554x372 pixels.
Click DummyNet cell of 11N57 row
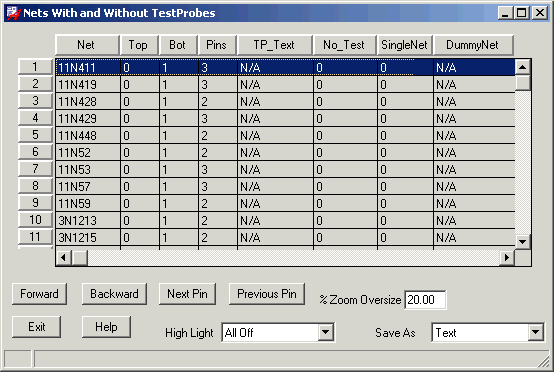[474, 186]
